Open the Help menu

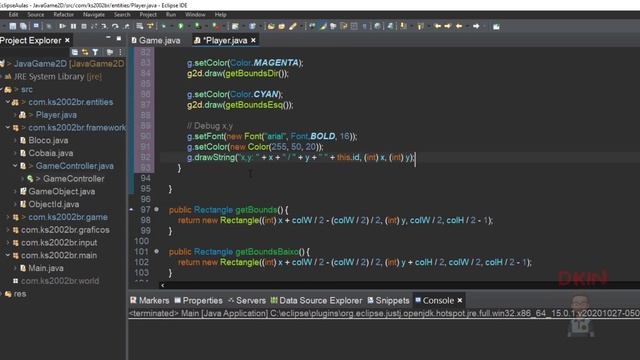pos(220,15)
